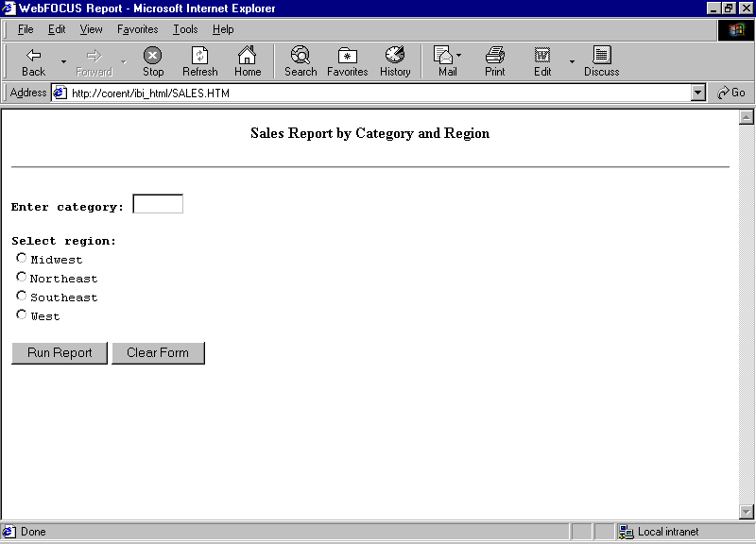
Task: Click the page icon in Address bar
Action: pos(60,93)
